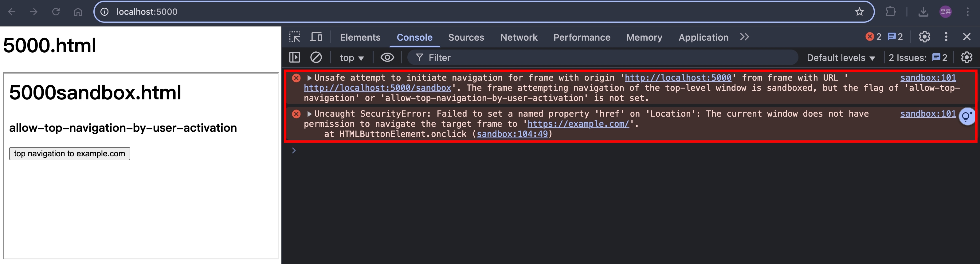
Task: Close the DevTools panel
Action: pos(967,37)
